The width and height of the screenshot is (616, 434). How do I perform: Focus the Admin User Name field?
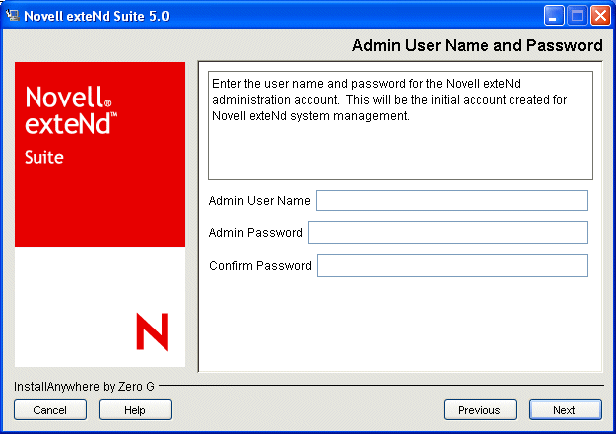(452, 200)
